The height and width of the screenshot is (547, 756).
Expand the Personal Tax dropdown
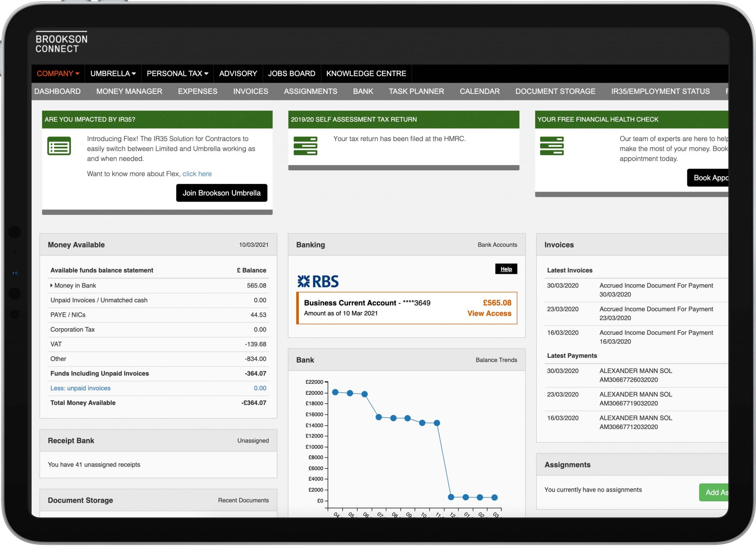pyautogui.click(x=177, y=73)
